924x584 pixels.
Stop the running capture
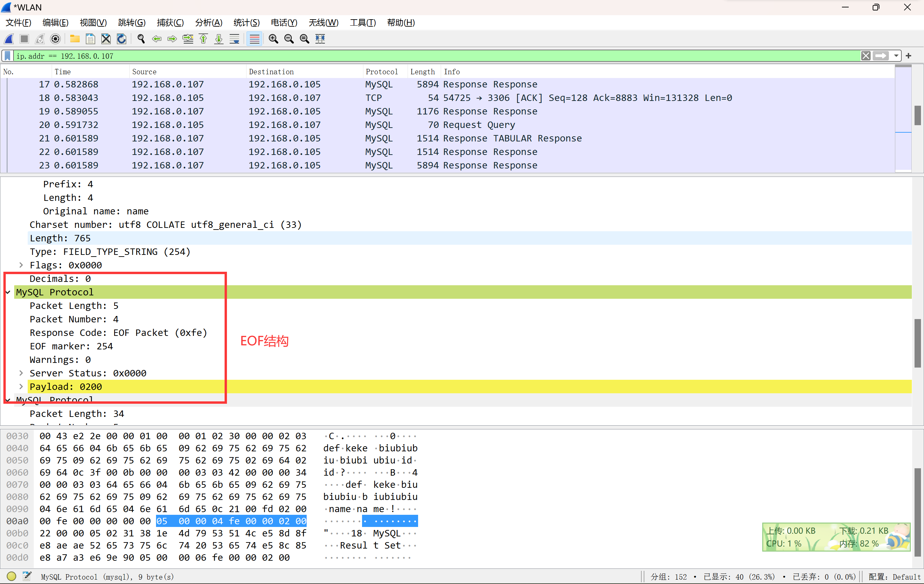pos(24,39)
